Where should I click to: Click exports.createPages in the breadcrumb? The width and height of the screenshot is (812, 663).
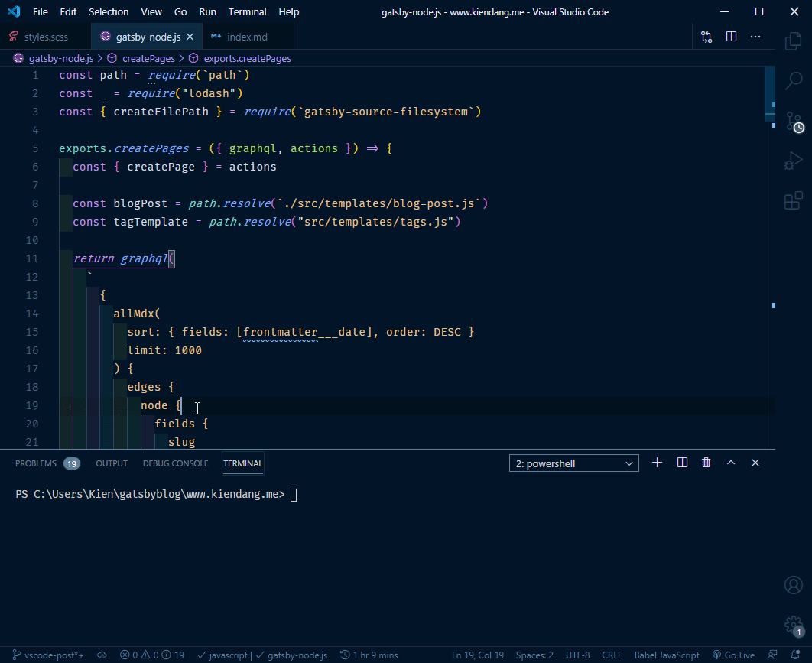tap(247, 59)
